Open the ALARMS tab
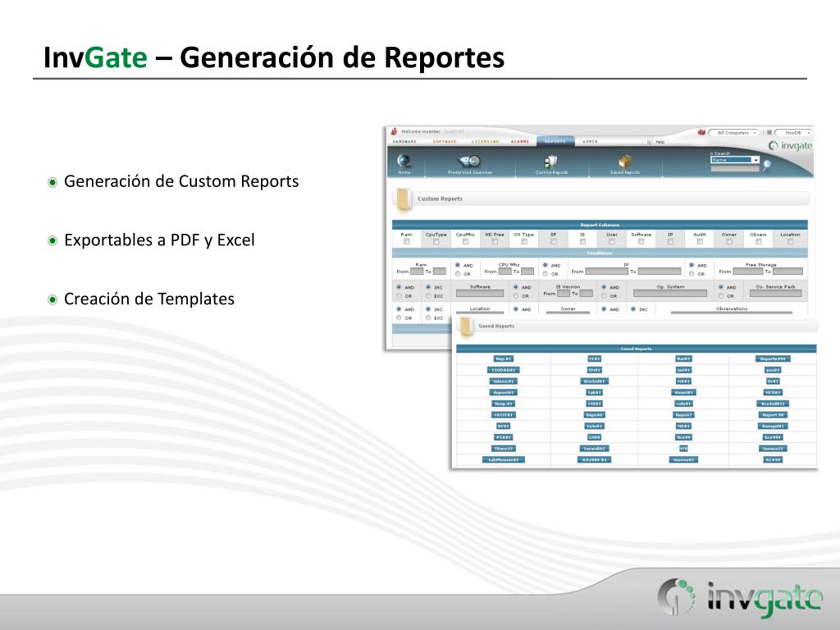Screen dimensions: 840x630 [x=519, y=142]
